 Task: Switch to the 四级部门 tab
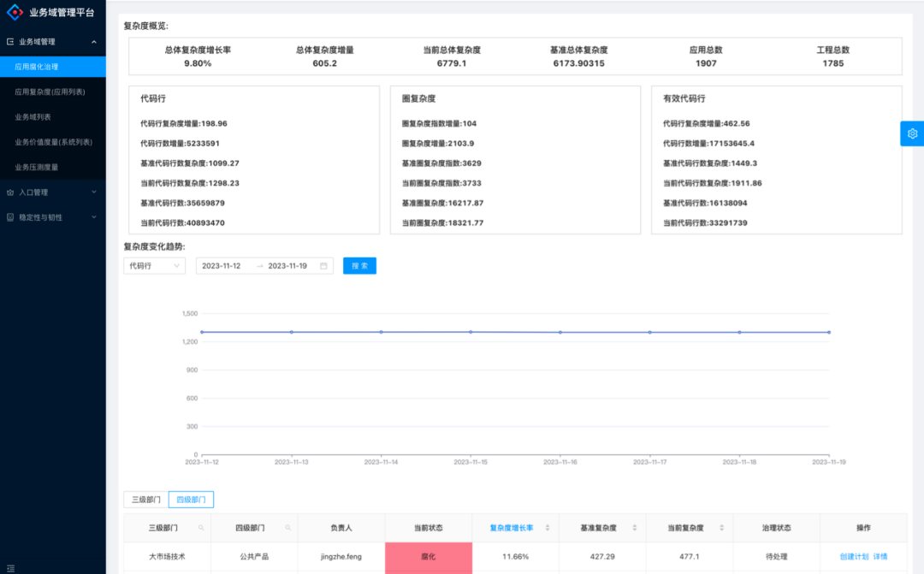click(x=191, y=500)
